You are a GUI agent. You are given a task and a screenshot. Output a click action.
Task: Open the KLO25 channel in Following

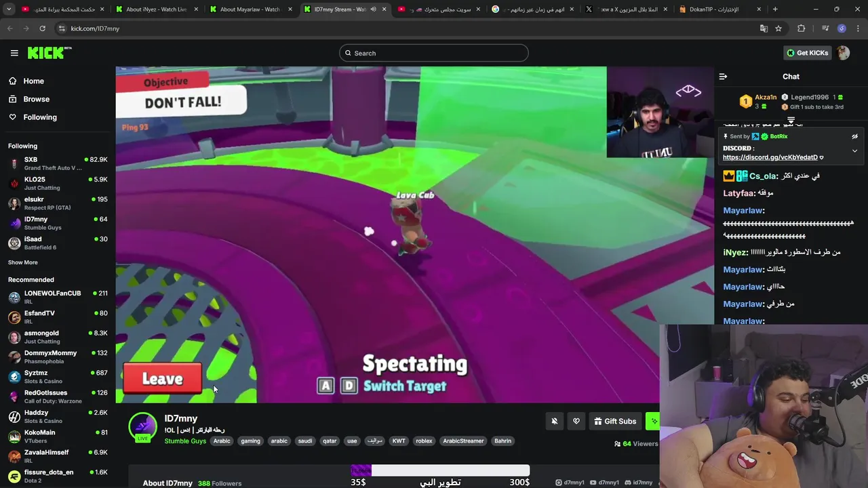[58, 184]
